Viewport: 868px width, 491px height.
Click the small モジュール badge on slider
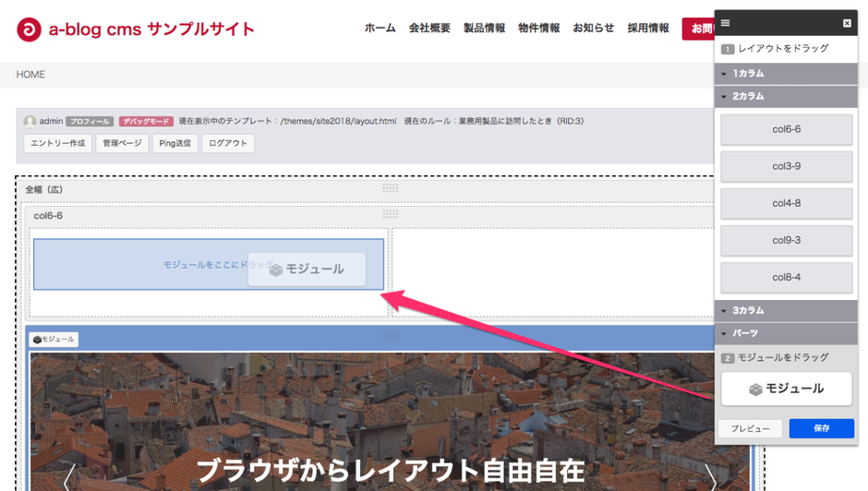[x=54, y=340]
